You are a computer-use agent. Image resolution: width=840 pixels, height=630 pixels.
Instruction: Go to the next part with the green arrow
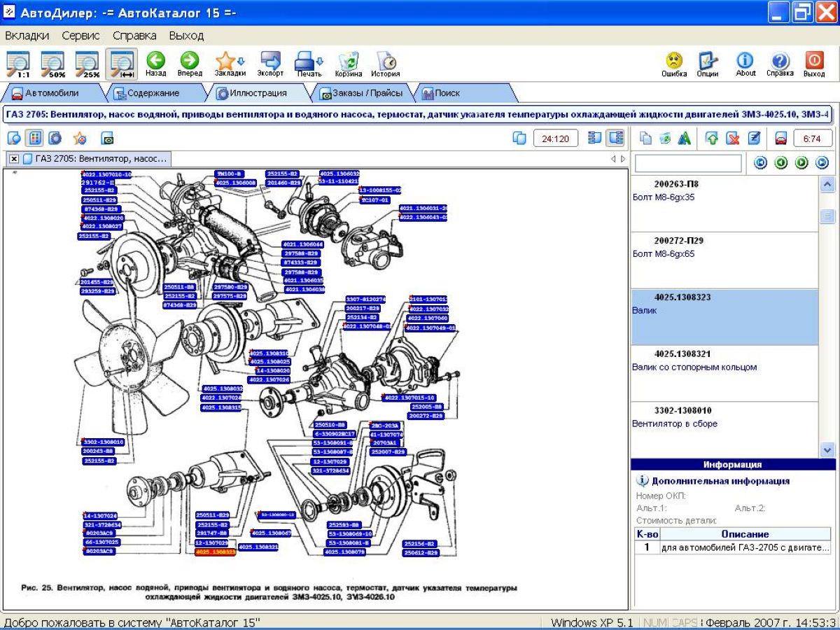tap(801, 163)
